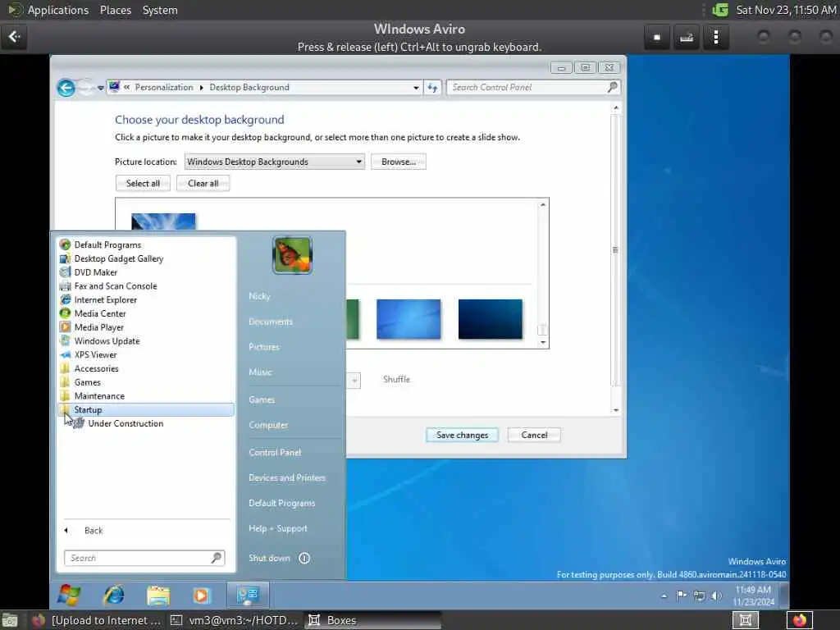The image size is (840, 630).
Task: Click the Cancel button
Action: tap(534, 435)
